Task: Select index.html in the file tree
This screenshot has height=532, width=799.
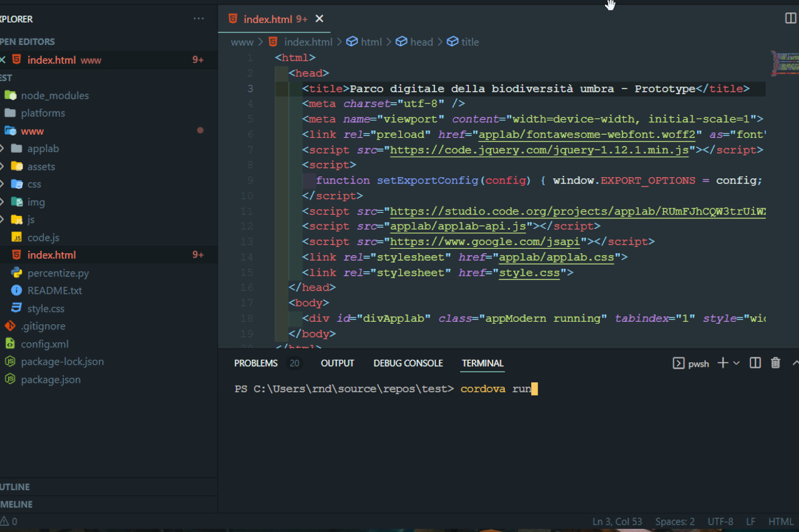Action: point(52,255)
